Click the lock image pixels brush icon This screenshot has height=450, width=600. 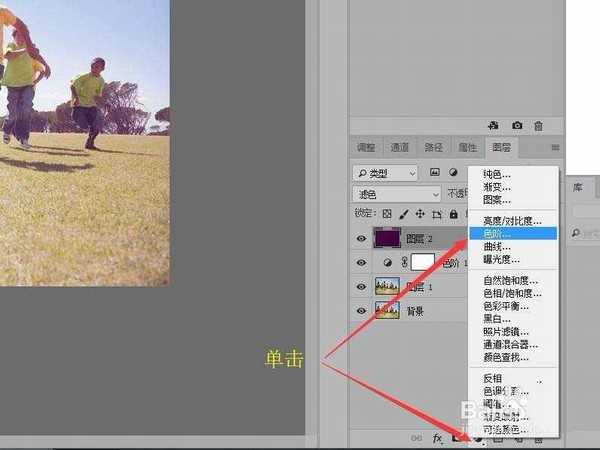[x=404, y=214]
